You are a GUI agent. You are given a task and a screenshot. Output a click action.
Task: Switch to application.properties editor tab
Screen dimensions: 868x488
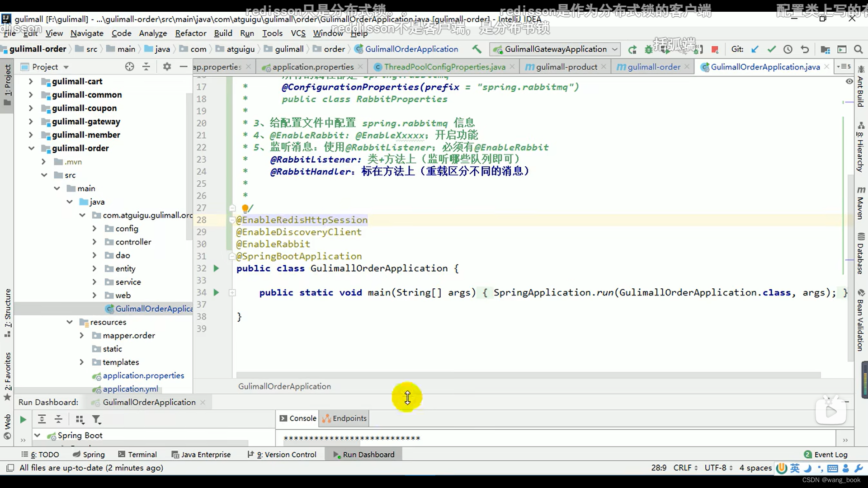pos(312,67)
